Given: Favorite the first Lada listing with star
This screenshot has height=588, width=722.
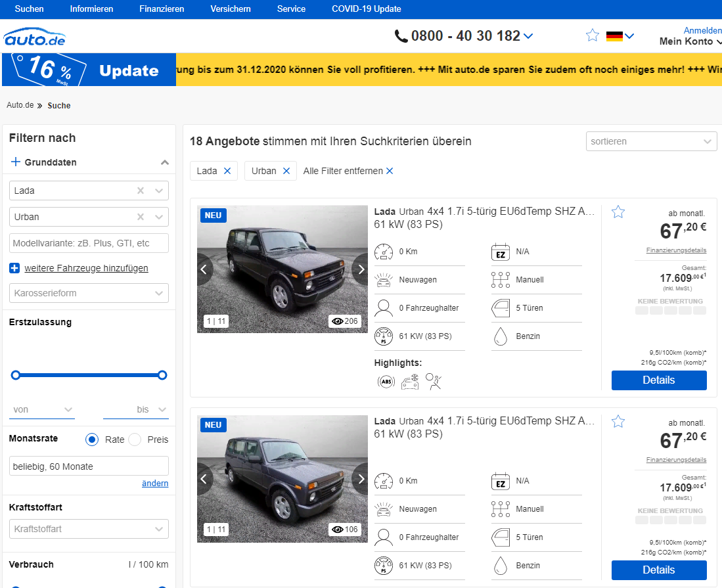Looking at the screenshot, I should click(x=618, y=212).
